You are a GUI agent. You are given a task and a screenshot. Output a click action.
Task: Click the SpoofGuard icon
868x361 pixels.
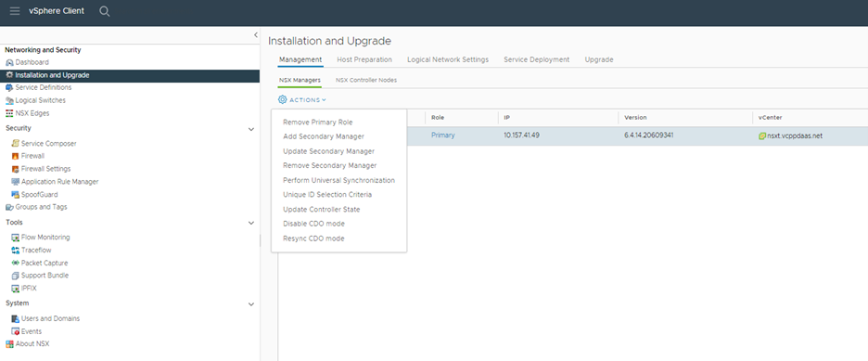click(x=16, y=195)
